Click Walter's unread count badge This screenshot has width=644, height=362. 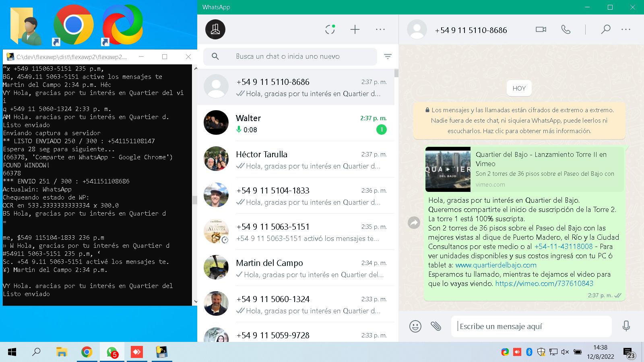[x=381, y=130]
